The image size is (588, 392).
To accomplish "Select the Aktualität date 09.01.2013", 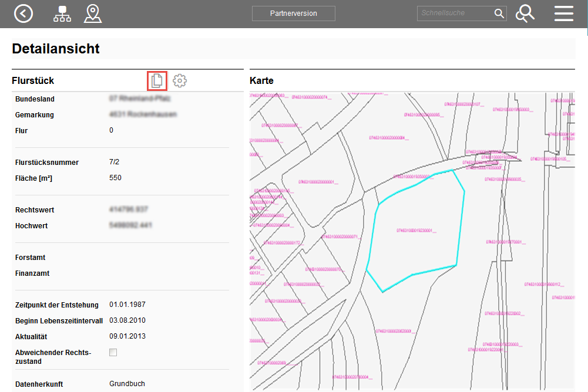I will (127, 336).
